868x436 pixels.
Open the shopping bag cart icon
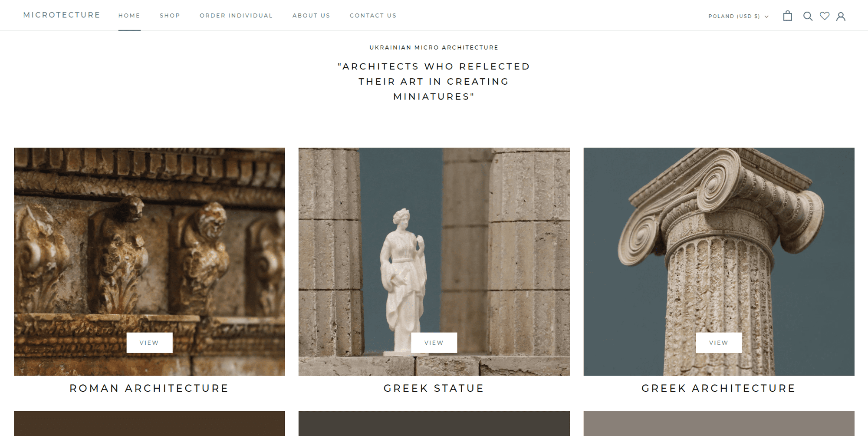click(787, 16)
